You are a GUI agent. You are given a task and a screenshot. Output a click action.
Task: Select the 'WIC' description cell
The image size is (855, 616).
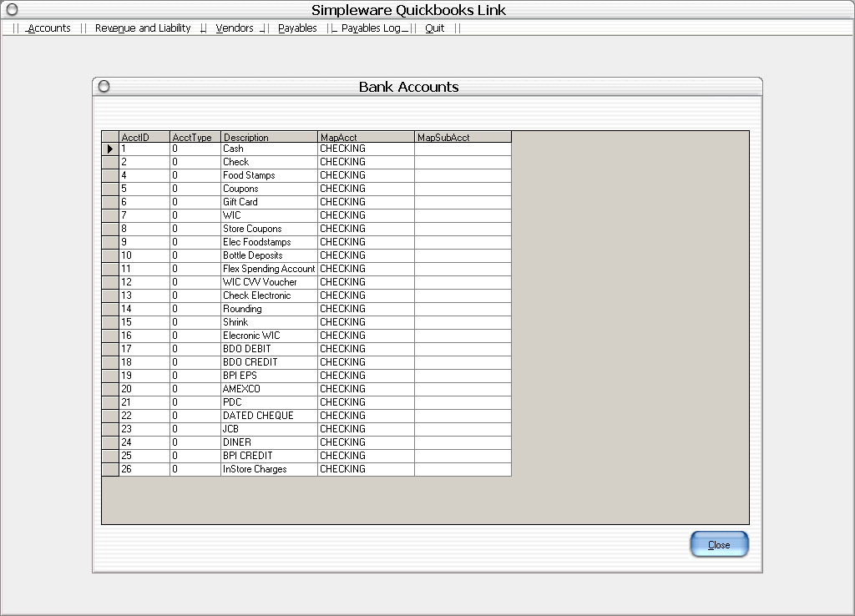click(270, 216)
